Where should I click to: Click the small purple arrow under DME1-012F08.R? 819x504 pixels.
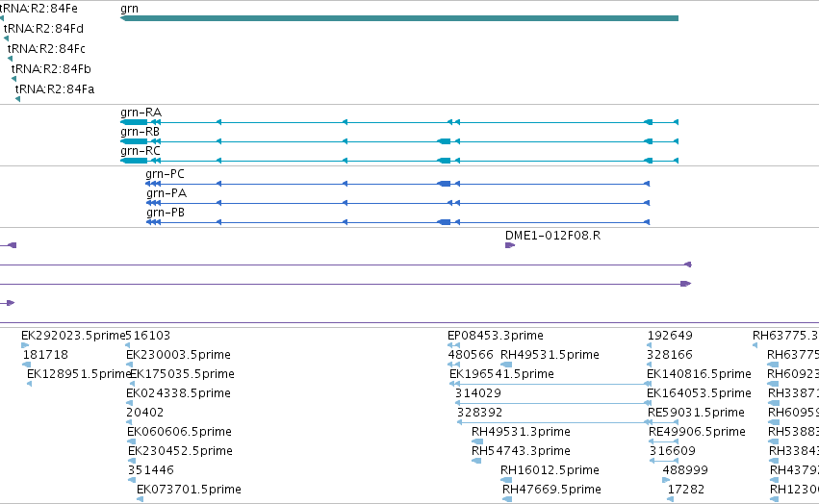coord(510,245)
